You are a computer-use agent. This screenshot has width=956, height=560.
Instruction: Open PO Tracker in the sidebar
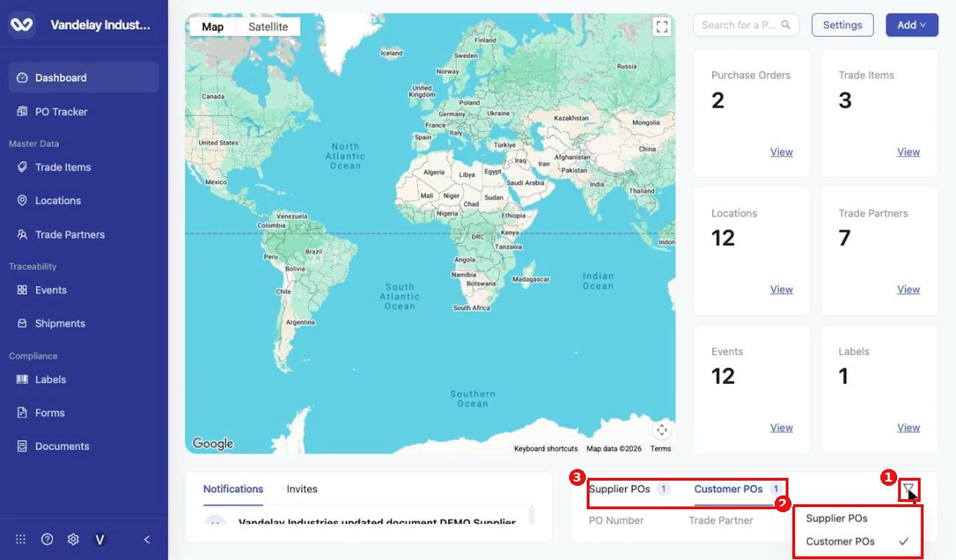[x=83, y=112]
